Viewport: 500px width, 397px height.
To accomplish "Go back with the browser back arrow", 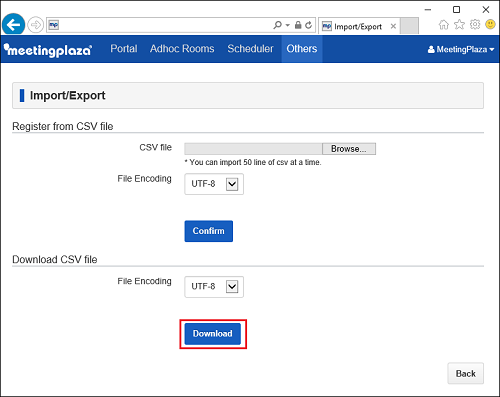I will pos(13,25).
